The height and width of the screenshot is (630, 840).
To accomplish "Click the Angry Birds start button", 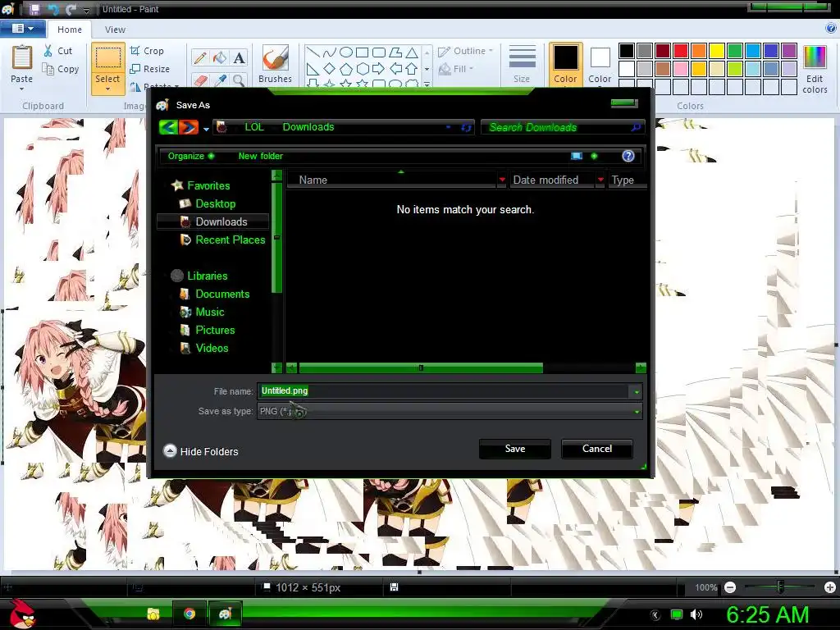I will [21, 614].
